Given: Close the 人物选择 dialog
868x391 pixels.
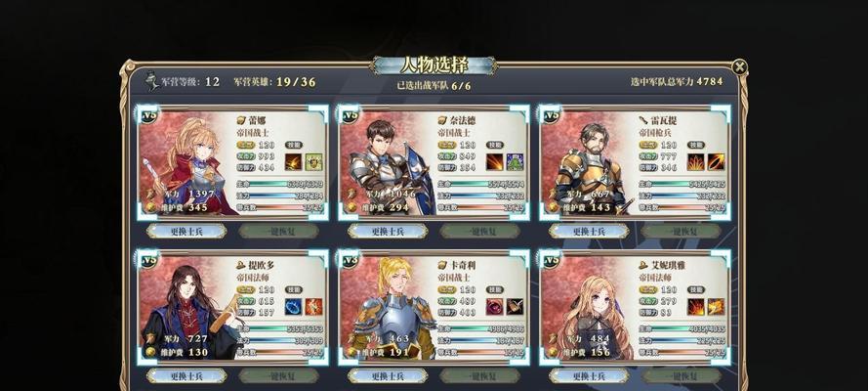Looking at the screenshot, I should tap(739, 67).
